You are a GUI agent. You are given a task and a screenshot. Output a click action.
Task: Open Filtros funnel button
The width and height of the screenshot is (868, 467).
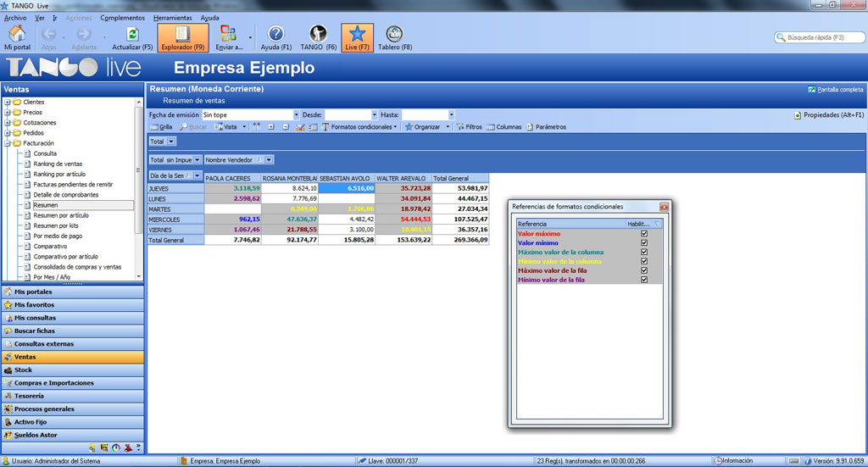tap(468, 127)
